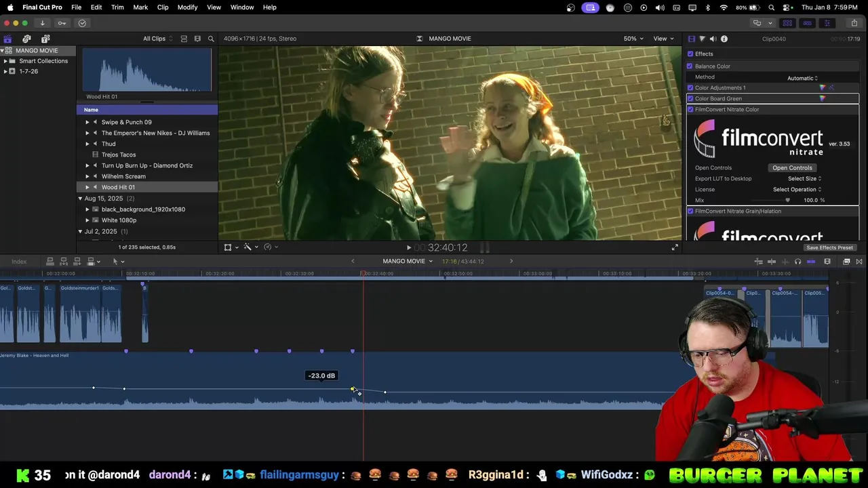868x488 pixels.
Task: Open the MANGO MOVIE timeline project dropdown
Action: click(408, 262)
